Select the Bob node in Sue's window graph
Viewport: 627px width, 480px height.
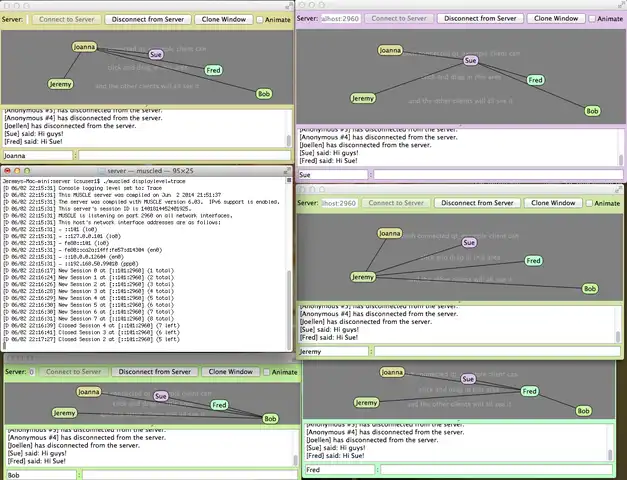(592, 111)
